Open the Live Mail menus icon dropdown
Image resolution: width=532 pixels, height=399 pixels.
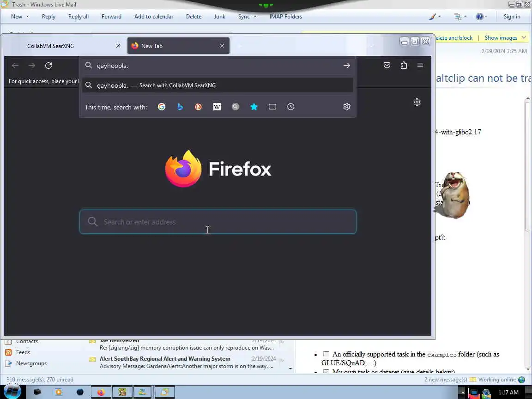(460, 16)
